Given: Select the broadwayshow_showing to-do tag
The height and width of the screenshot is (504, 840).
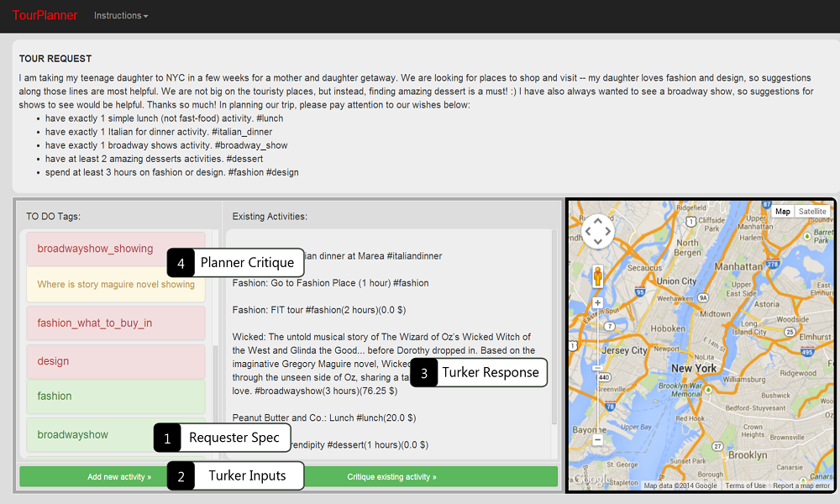Looking at the screenshot, I should click(x=95, y=249).
